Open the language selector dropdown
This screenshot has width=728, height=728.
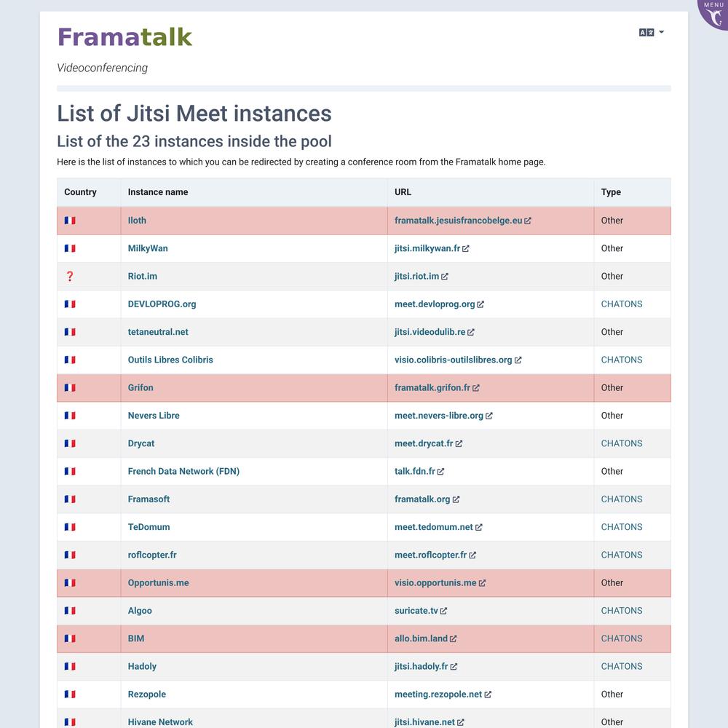click(x=652, y=32)
